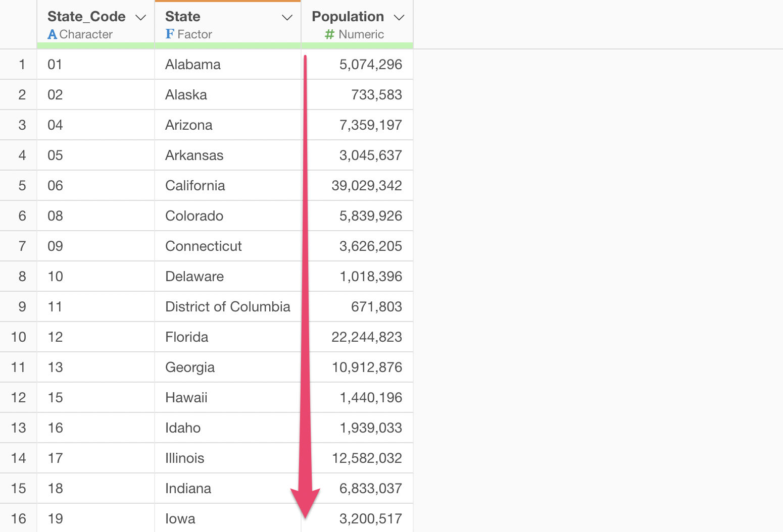Select the Florida population cell 22,244,823
This screenshot has width=783, height=532.
tap(366, 337)
